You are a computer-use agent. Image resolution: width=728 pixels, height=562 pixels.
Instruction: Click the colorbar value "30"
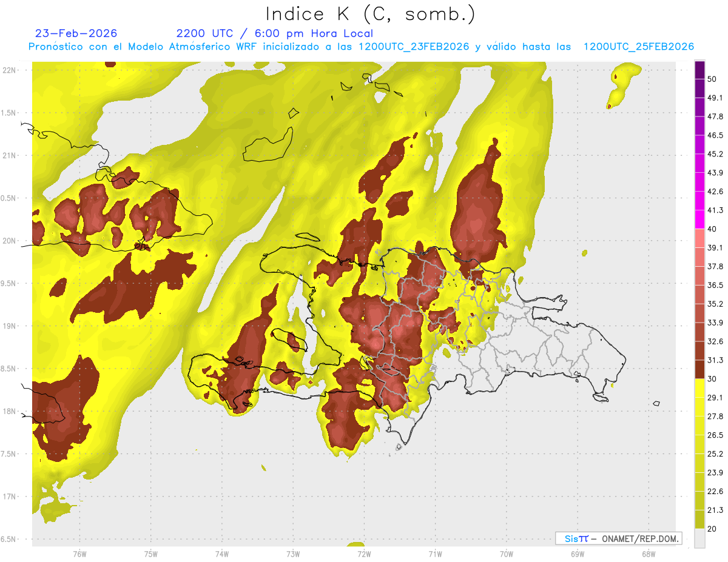(x=713, y=379)
